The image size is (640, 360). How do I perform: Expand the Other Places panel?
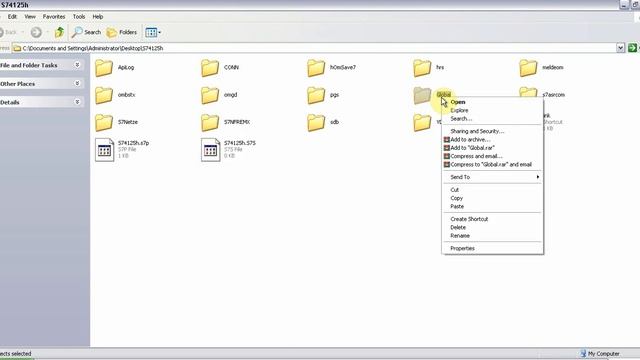[x=77, y=83]
